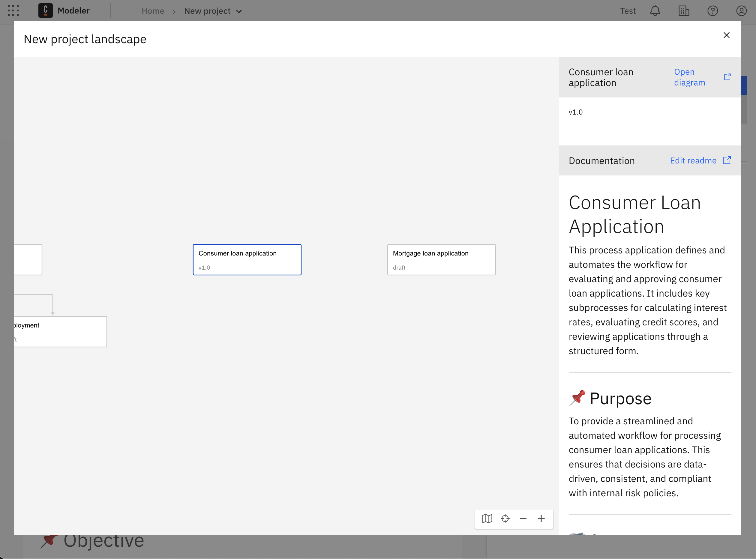The image size is (756, 559).
Task: Select the Mortgage loan application node
Action: [x=441, y=259]
